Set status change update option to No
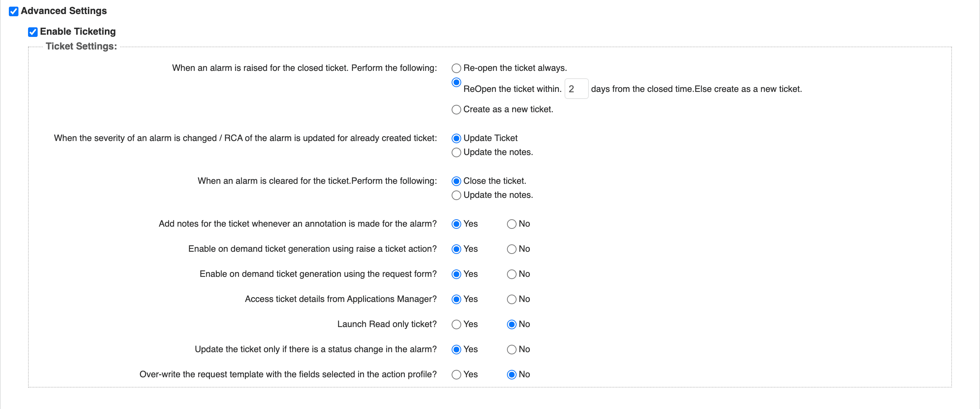Screen dimensions: 980x409 (x=511, y=350)
